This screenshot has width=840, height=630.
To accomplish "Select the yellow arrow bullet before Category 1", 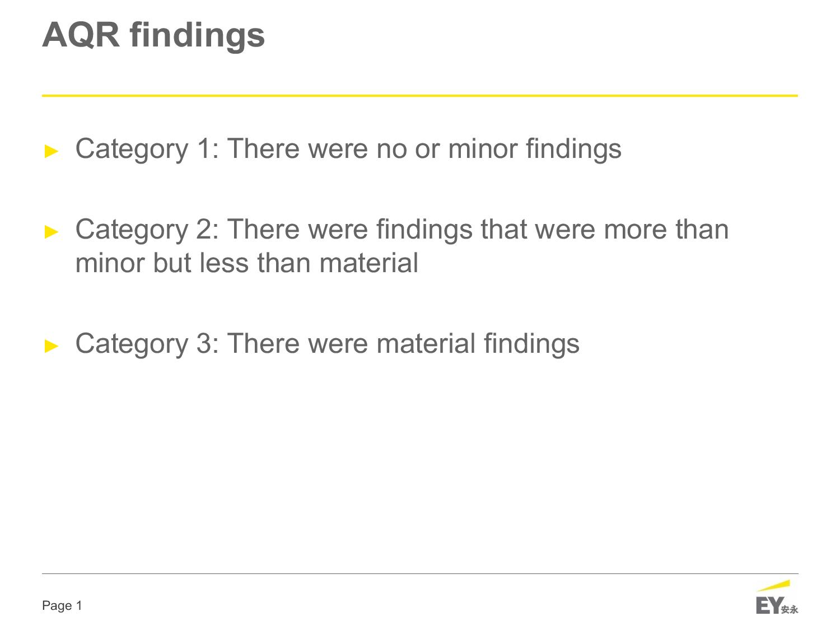I will click(x=52, y=151).
